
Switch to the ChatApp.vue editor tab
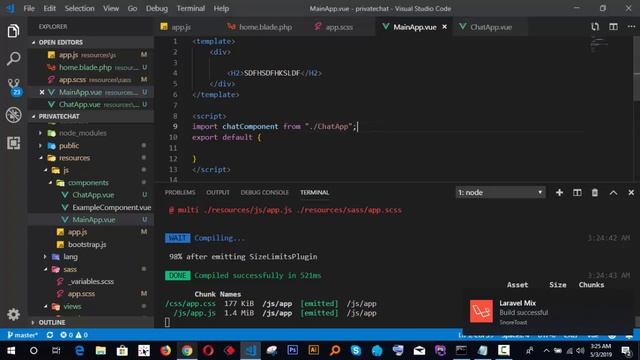tap(491, 27)
